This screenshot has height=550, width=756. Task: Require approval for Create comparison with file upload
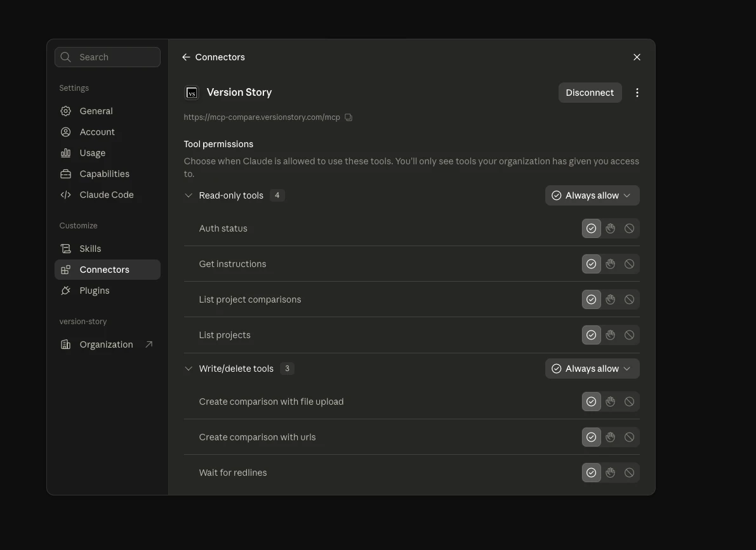pos(611,402)
